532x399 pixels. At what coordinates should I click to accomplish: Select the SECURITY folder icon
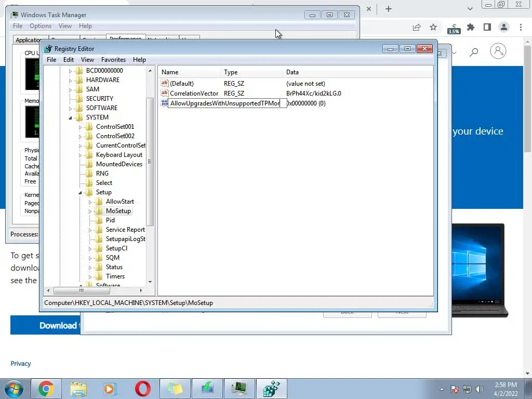pos(79,99)
